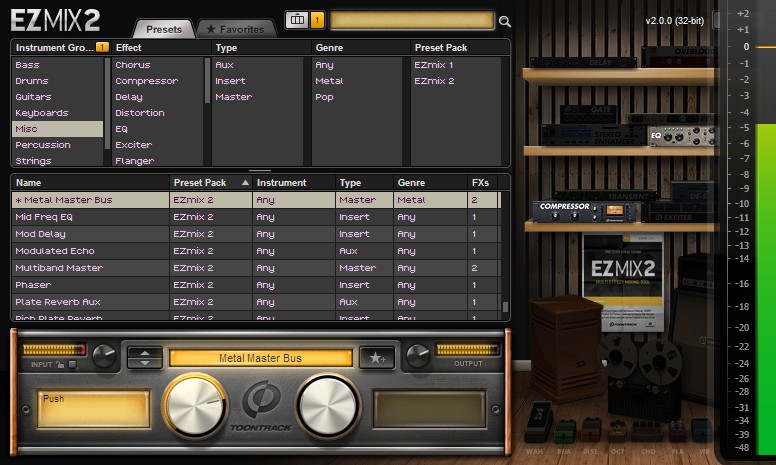Click the Effect filter column header
This screenshot has height=465, width=776.
(161, 47)
